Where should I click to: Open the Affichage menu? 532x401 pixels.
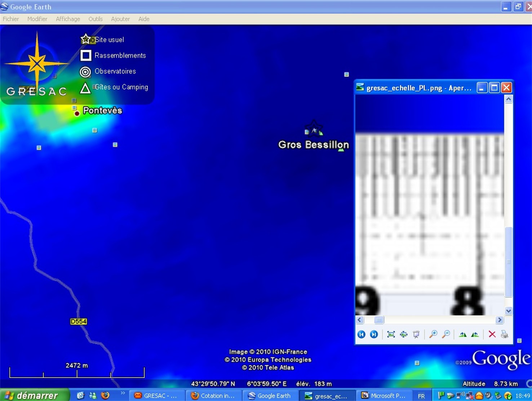tap(68, 19)
